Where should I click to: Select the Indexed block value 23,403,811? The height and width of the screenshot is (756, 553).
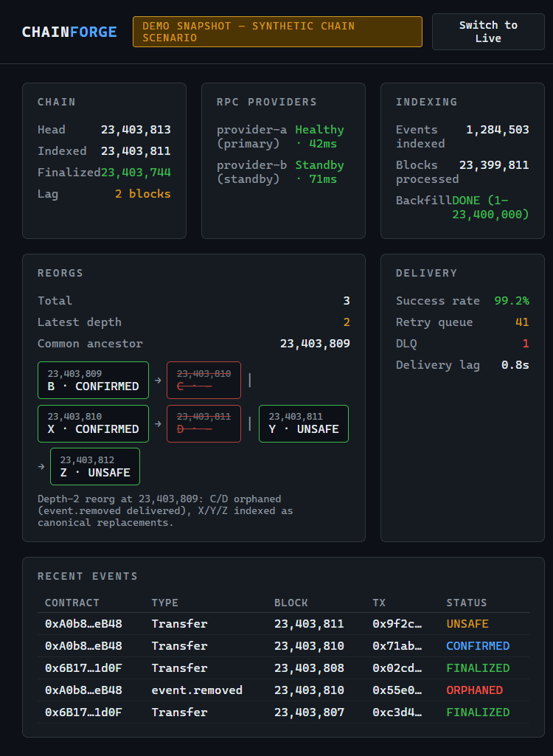[x=136, y=151]
